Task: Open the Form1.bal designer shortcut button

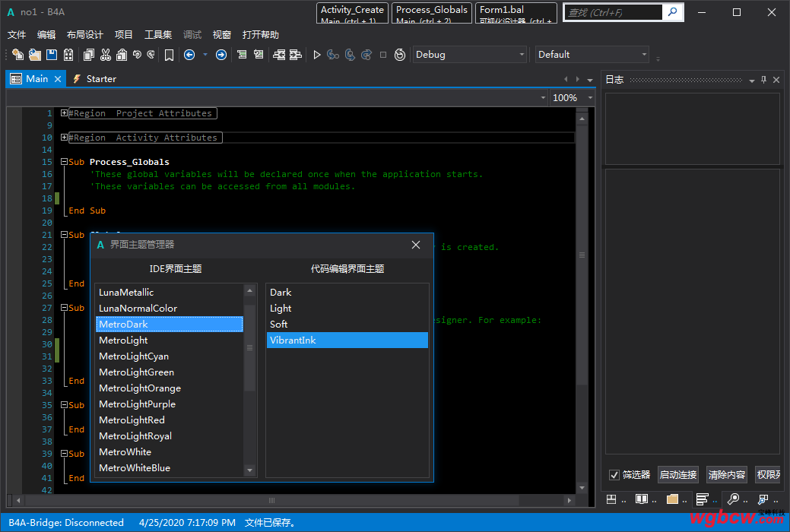Action: click(x=516, y=13)
